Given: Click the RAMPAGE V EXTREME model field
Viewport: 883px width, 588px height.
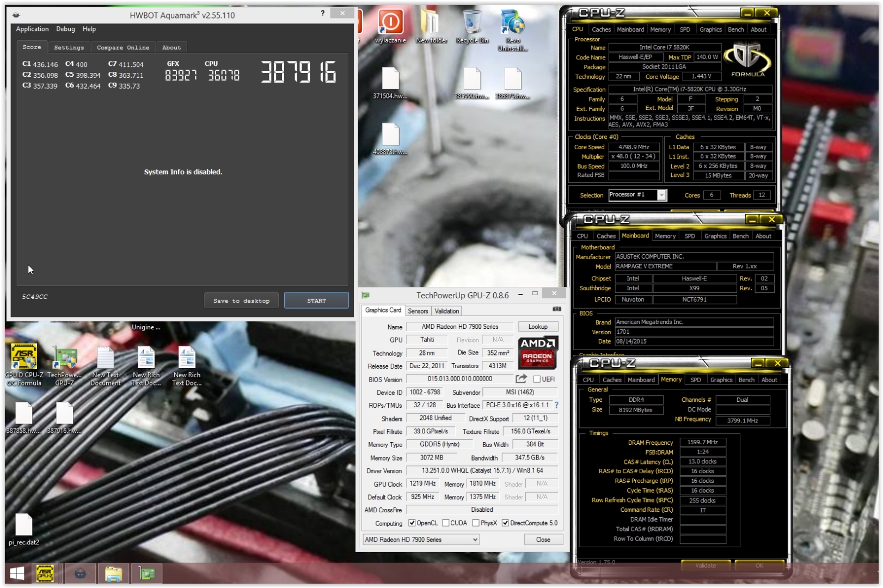Looking at the screenshot, I should (665, 266).
